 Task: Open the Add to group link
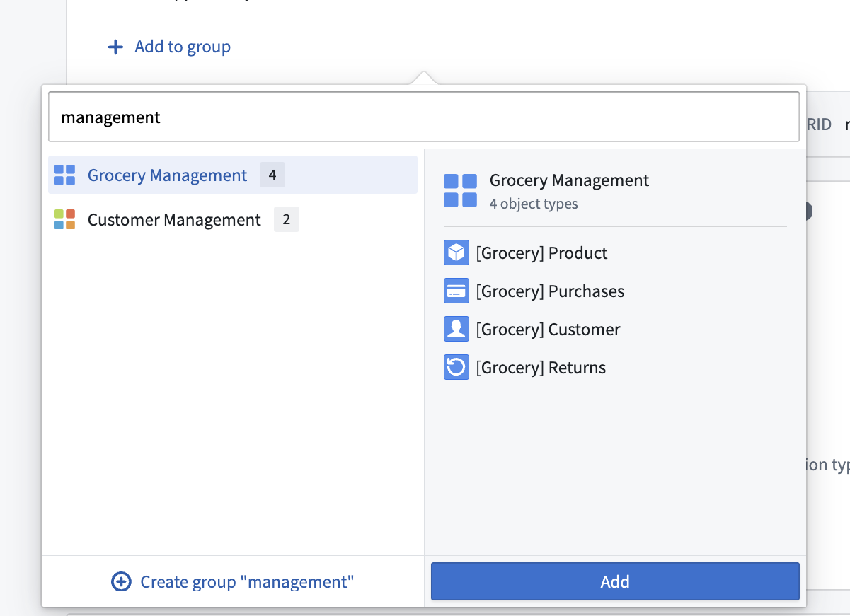(x=169, y=47)
